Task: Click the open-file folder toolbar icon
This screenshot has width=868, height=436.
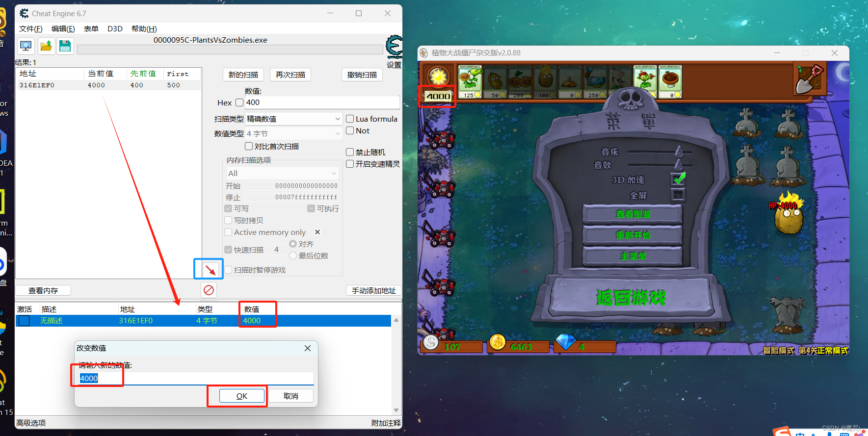Action: [46, 46]
